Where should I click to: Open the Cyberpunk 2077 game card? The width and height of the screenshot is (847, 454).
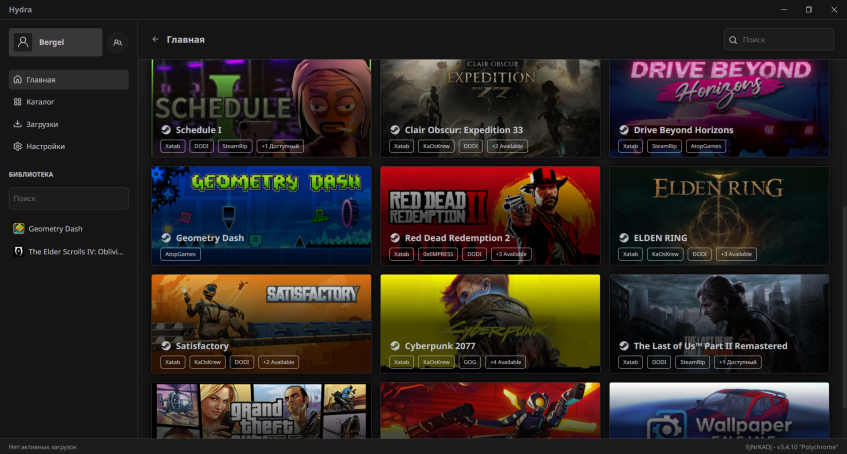(x=490, y=324)
